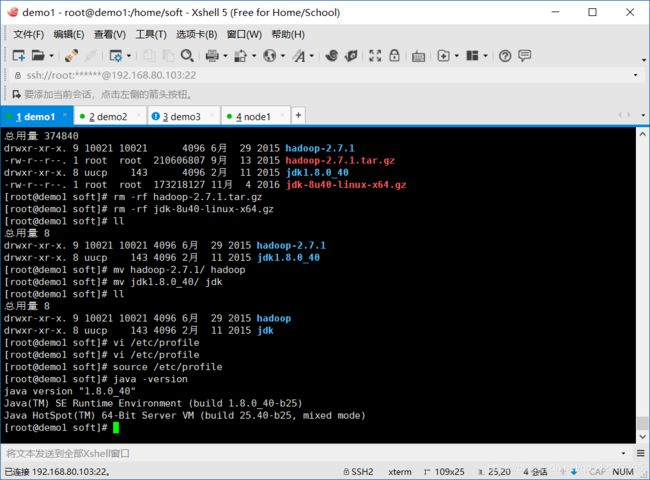The width and height of the screenshot is (650, 480).
Task: Open the 文件(F) menu
Action: coord(29,34)
